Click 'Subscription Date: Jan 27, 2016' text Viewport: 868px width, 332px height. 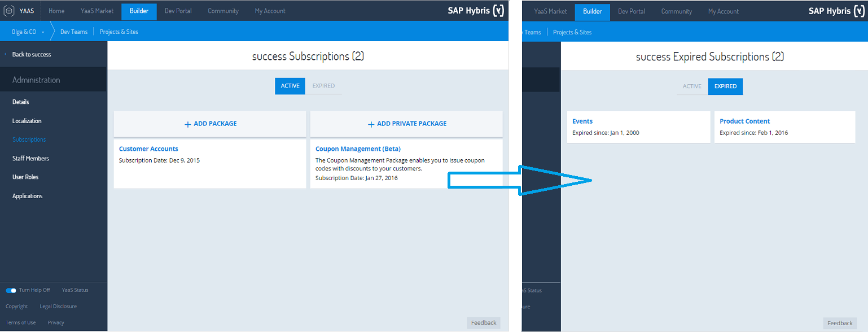tap(357, 178)
